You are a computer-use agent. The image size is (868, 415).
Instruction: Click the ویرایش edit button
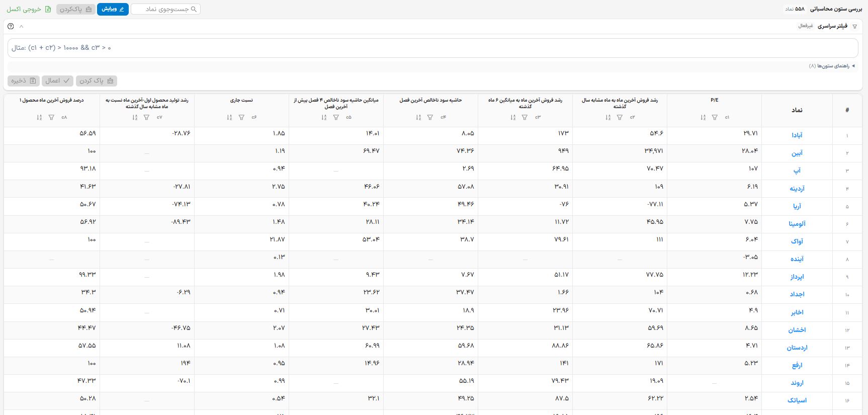point(113,9)
